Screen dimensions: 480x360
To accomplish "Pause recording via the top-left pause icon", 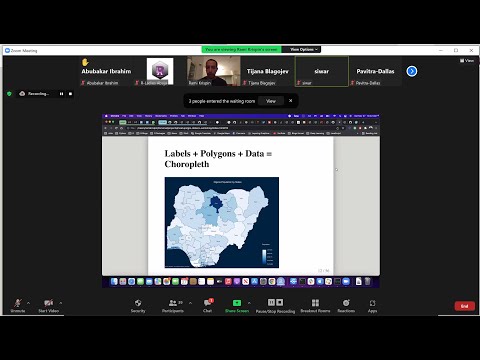I will point(61,94).
